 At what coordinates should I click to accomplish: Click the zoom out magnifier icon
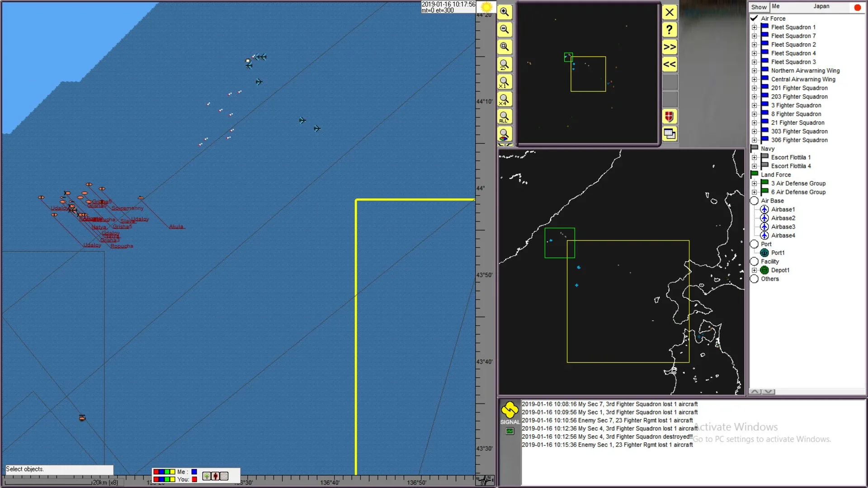[504, 30]
